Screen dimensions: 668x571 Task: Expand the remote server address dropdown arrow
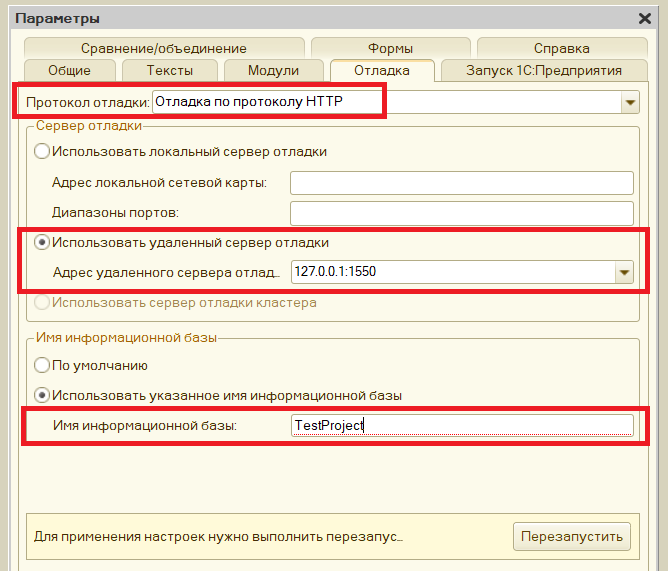(x=624, y=272)
